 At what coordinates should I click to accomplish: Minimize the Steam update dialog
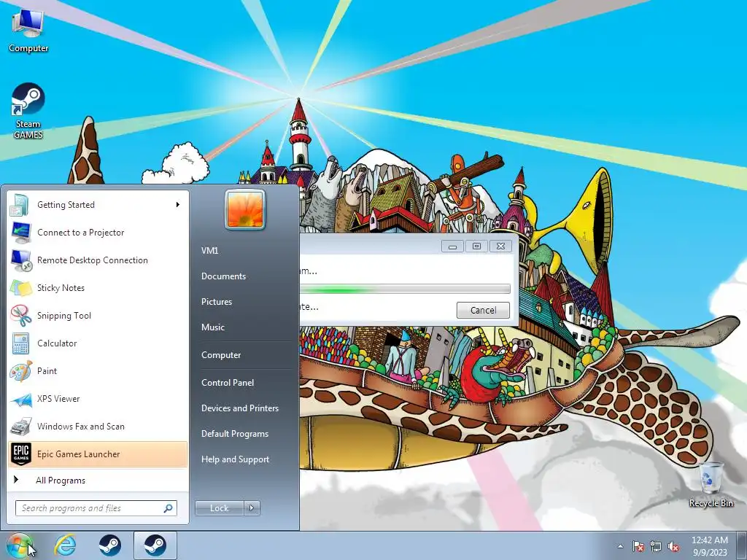point(452,246)
